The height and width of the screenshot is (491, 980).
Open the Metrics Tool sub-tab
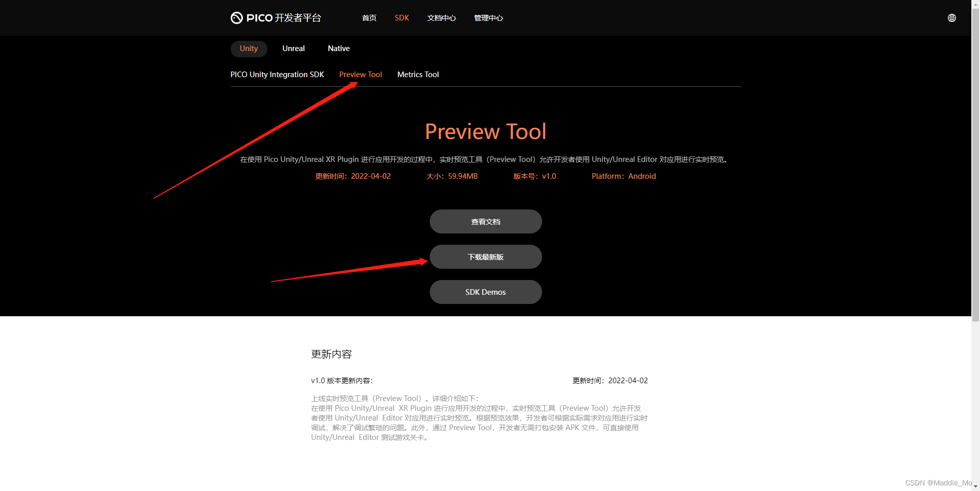[418, 75]
